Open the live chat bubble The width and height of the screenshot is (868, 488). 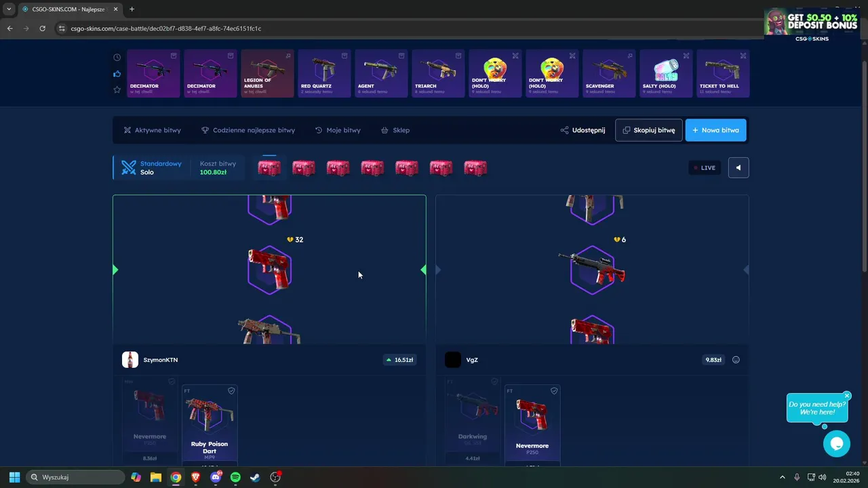click(836, 444)
